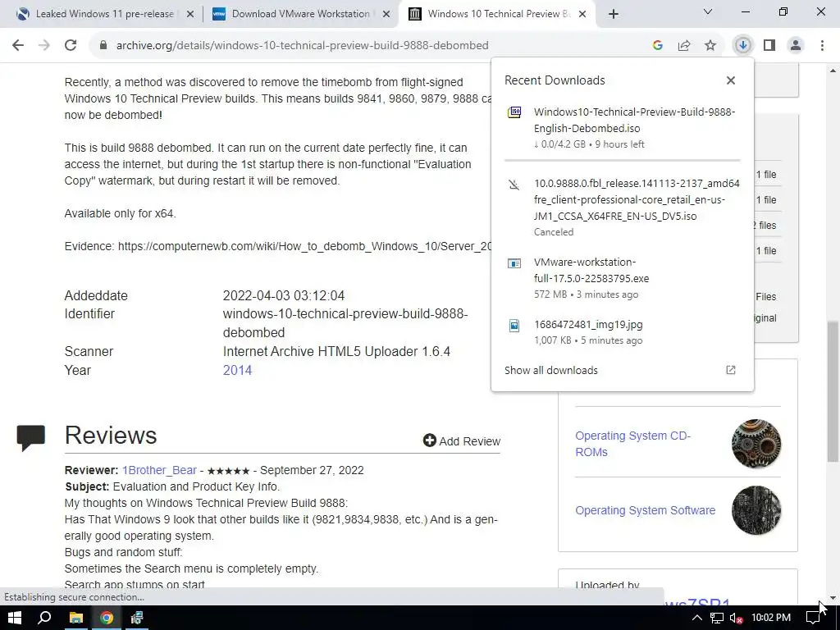The image size is (840, 630).
Task: Go back to previous page
Action: pyautogui.click(x=18, y=46)
